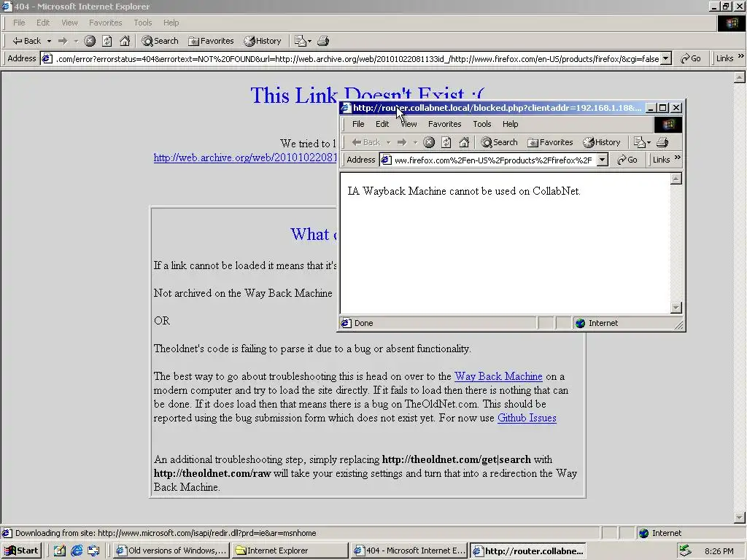This screenshot has width=747, height=560.
Task: Click system tray network icon
Action: [x=685, y=551]
